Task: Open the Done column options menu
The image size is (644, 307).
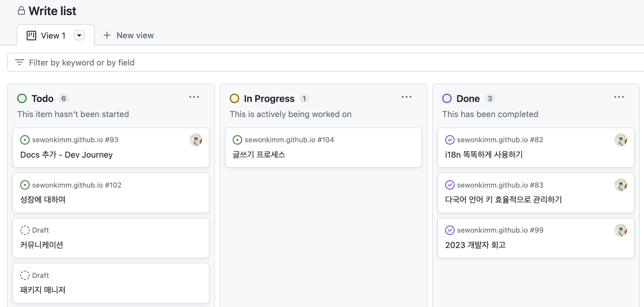Action: tap(619, 97)
